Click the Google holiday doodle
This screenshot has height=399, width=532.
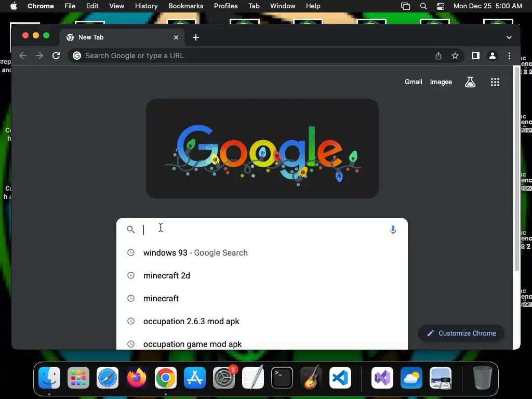262,149
